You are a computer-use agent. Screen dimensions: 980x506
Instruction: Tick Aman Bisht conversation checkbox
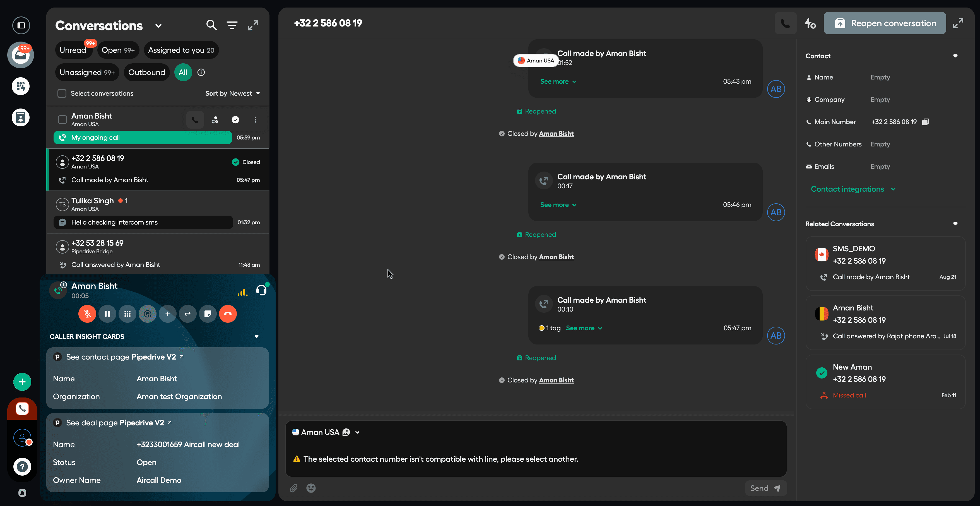tap(62, 120)
